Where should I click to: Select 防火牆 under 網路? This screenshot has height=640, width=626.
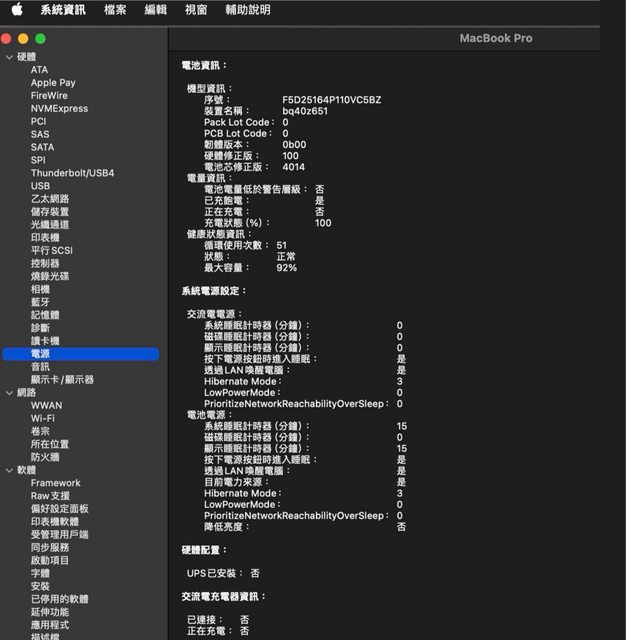pyautogui.click(x=45, y=457)
